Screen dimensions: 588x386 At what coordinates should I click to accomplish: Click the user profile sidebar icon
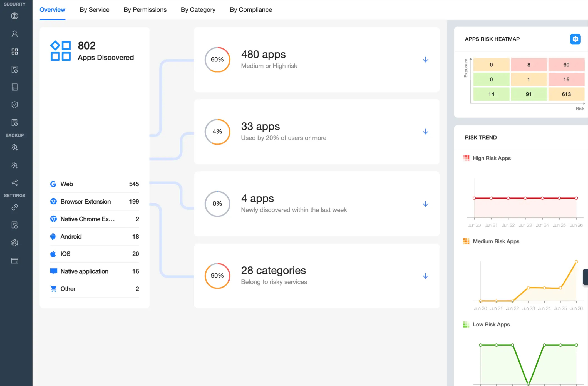14,34
